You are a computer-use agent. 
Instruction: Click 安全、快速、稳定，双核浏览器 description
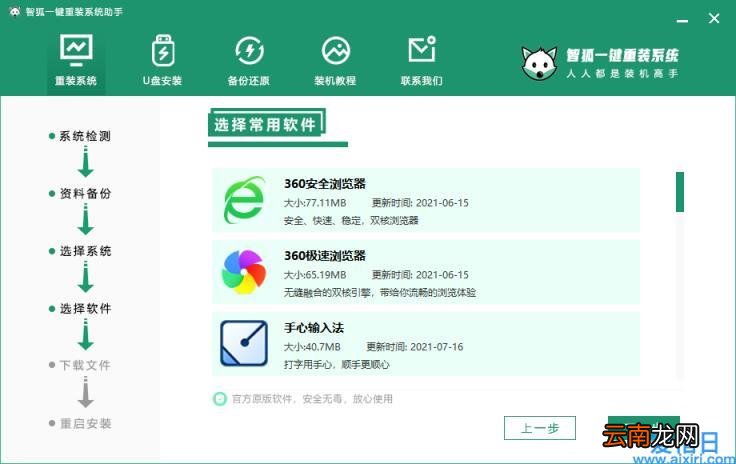pos(351,221)
